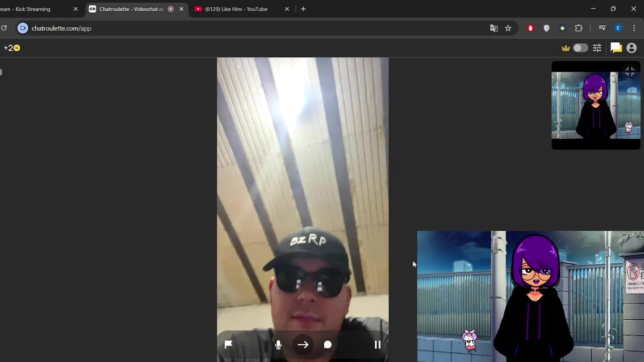Viewport: 644px width, 362px height.
Task: Open the media controls icon
Action: tap(602, 28)
